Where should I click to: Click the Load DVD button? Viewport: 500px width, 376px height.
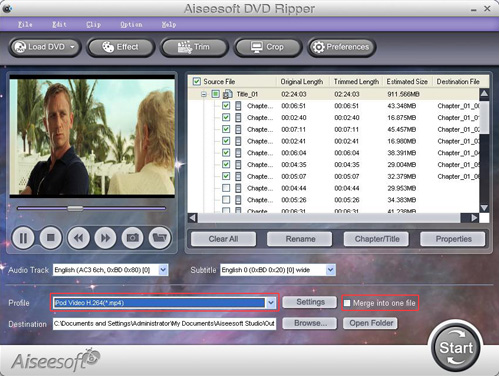44,47
